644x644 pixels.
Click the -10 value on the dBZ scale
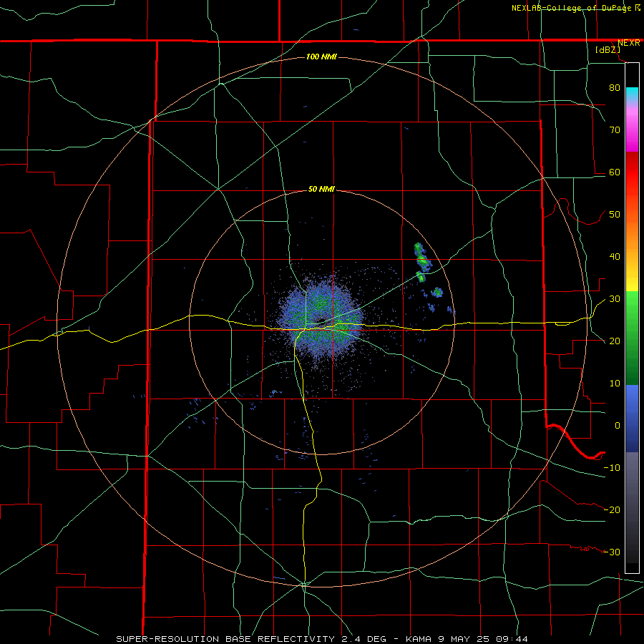(x=612, y=468)
